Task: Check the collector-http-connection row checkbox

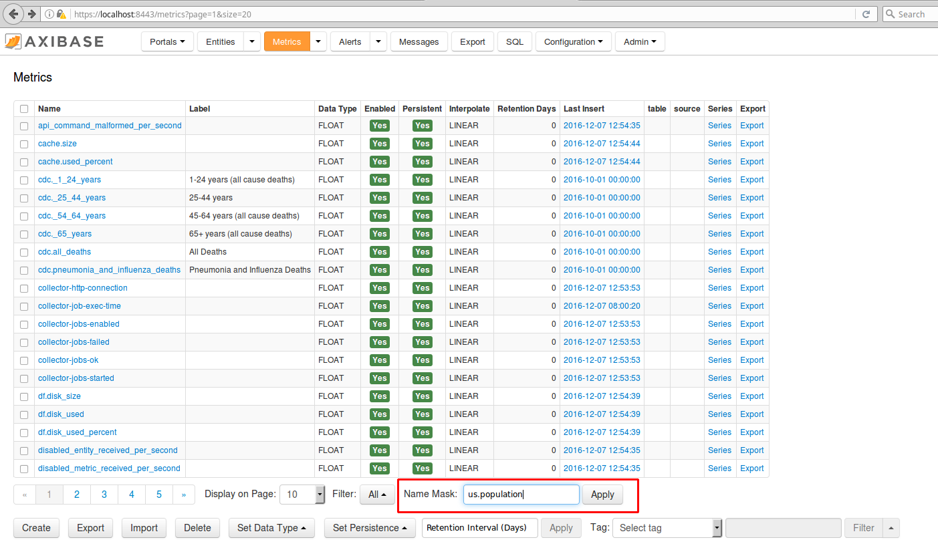Action: (24, 288)
